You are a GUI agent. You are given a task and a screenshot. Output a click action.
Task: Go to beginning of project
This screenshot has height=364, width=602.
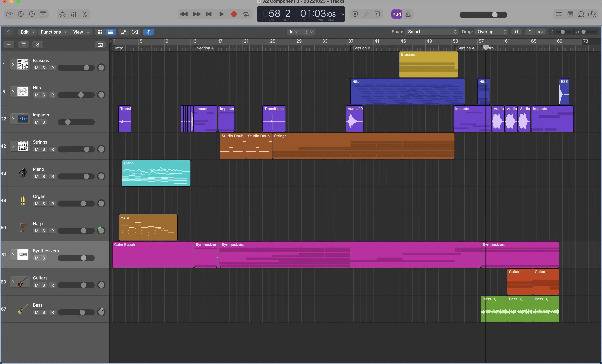click(x=209, y=14)
